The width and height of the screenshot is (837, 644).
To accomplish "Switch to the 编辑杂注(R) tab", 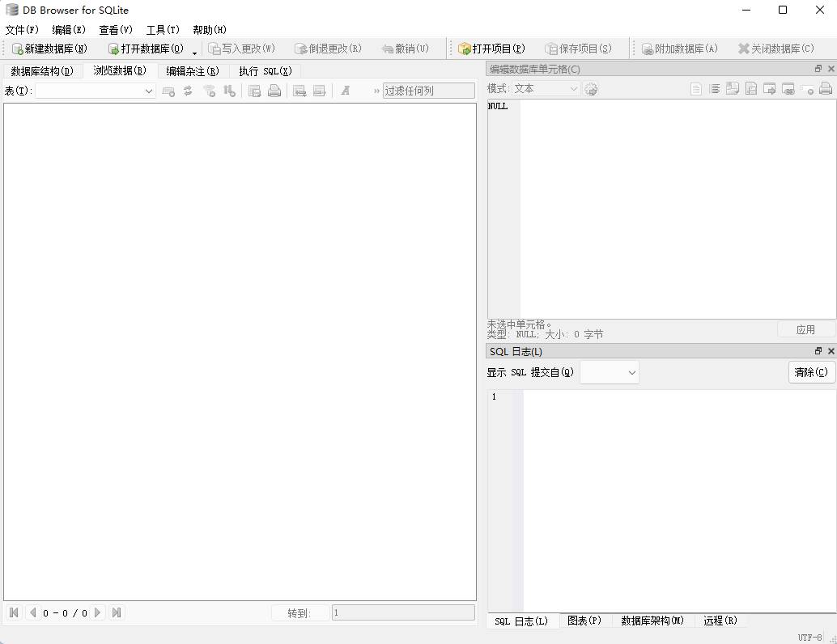I will pyautogui.click(x=193, y=71).
